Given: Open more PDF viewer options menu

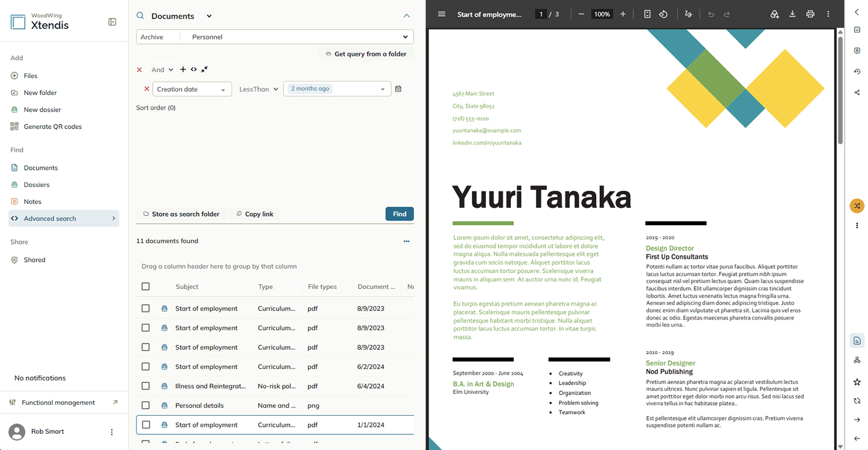Looking at the screenshot, I should 828,14.
